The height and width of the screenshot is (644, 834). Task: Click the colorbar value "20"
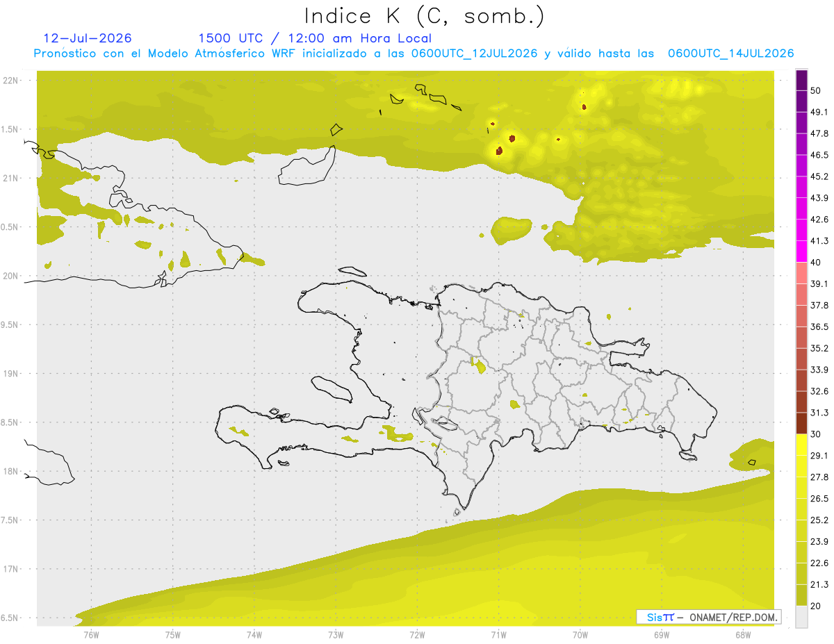click(816, 606)
